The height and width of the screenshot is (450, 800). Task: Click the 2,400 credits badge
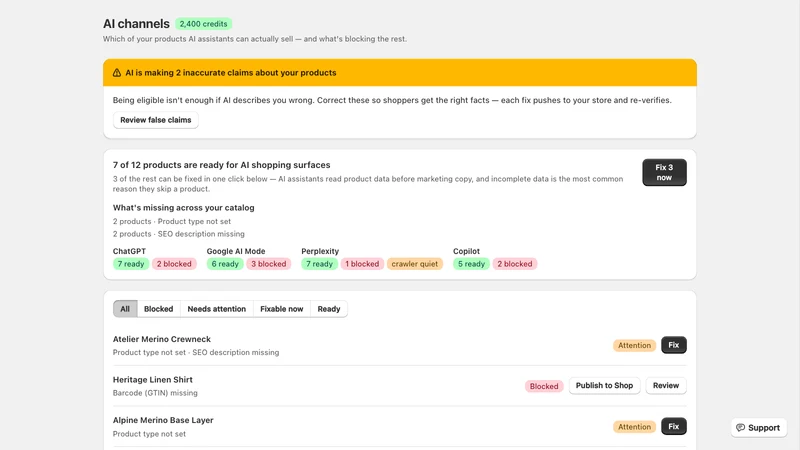[x=204, y=23]
